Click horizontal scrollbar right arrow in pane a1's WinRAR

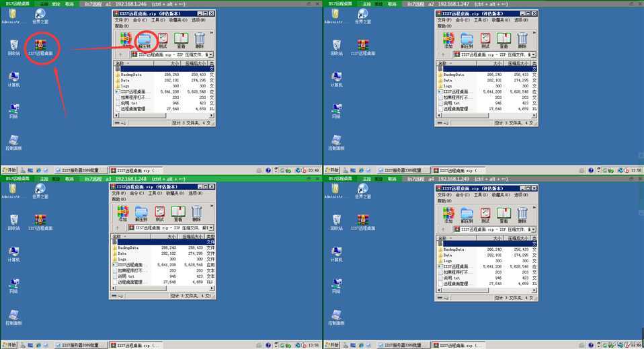[x=212, y=116]
